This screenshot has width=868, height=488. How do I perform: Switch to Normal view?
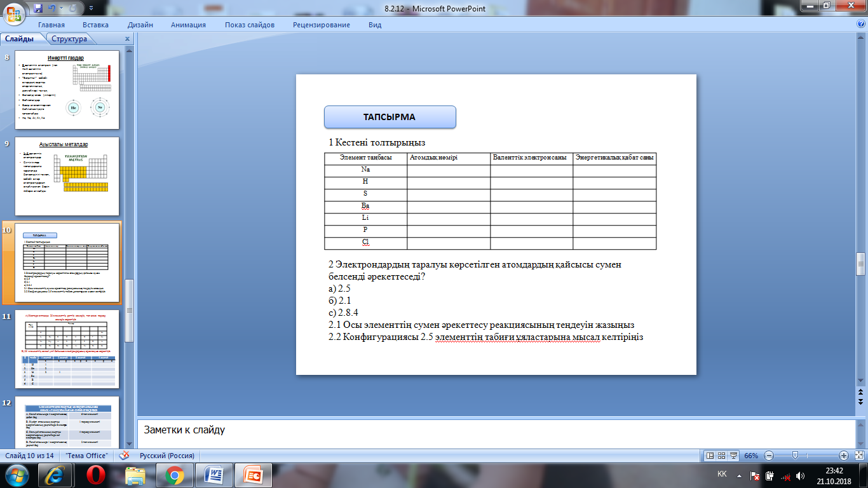(710, 456)
